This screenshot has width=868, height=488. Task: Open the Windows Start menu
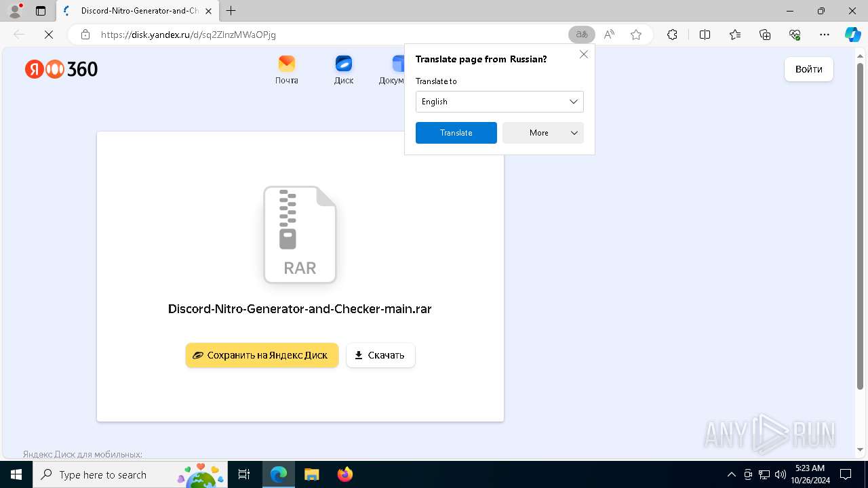pos(16,474)
